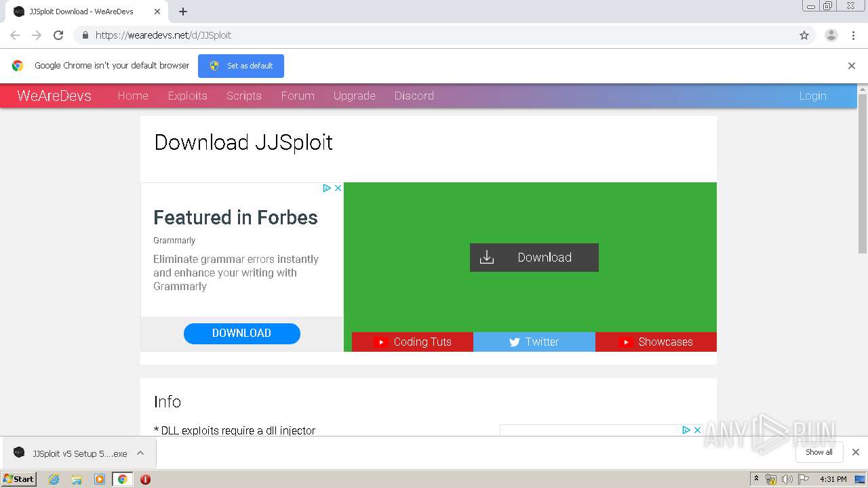Open a new tab with plus icon
The image size is (868, 488).
point(183,12)
